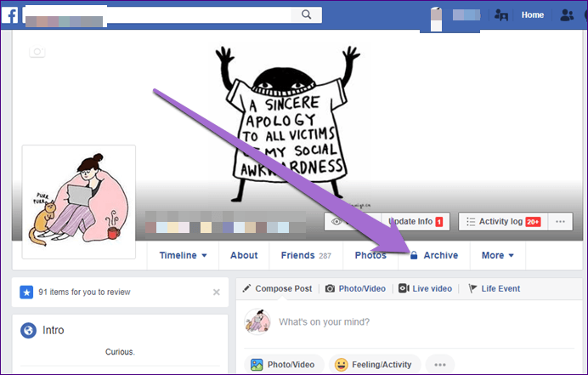
Task: Open 91 items for you to review
Action: (x=84, y=292)
